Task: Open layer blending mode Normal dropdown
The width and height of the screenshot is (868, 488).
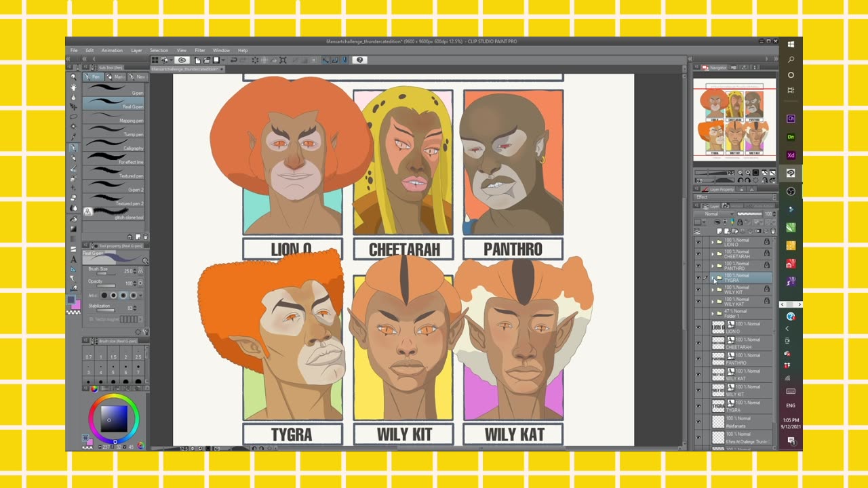Action: 713,214
